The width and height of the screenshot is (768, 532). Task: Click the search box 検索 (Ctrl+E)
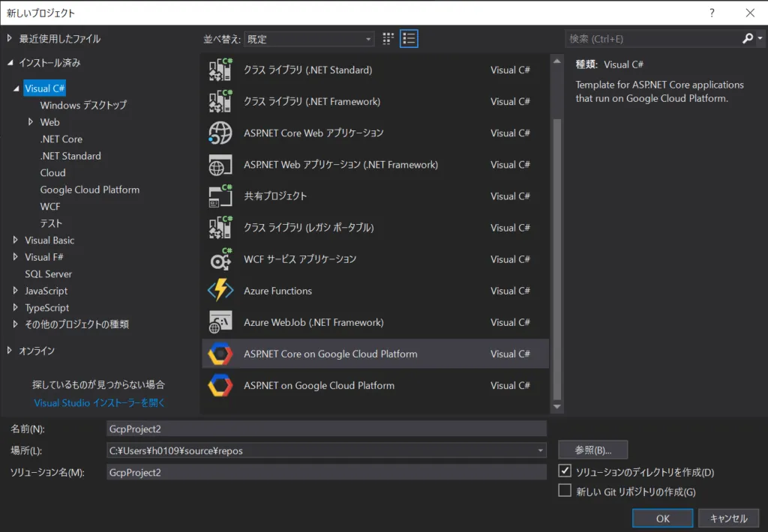coord(654,39)
